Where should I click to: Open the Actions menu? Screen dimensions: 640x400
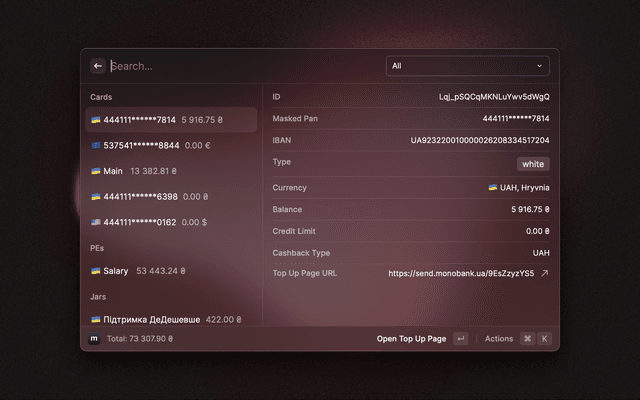tap(499, 339)
